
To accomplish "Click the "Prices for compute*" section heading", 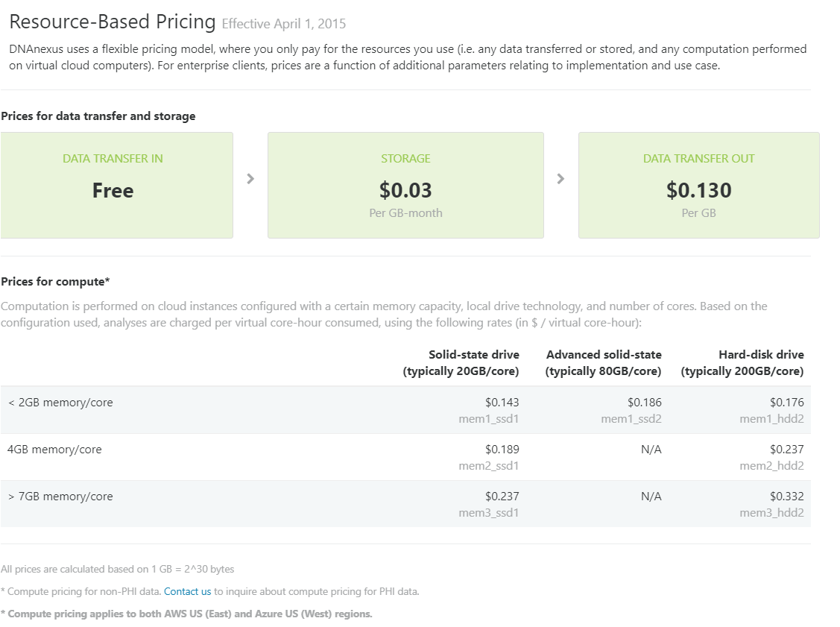I will (56, 281).
